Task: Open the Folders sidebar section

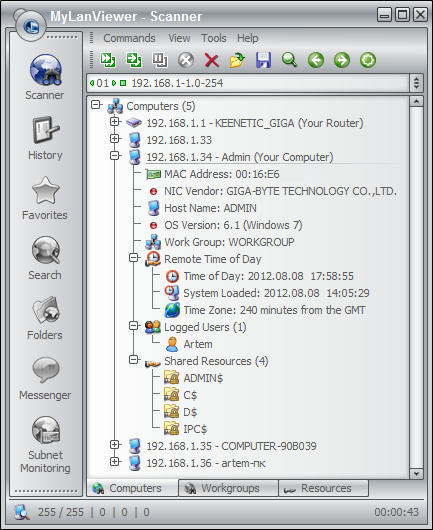Action: [45, 318]
